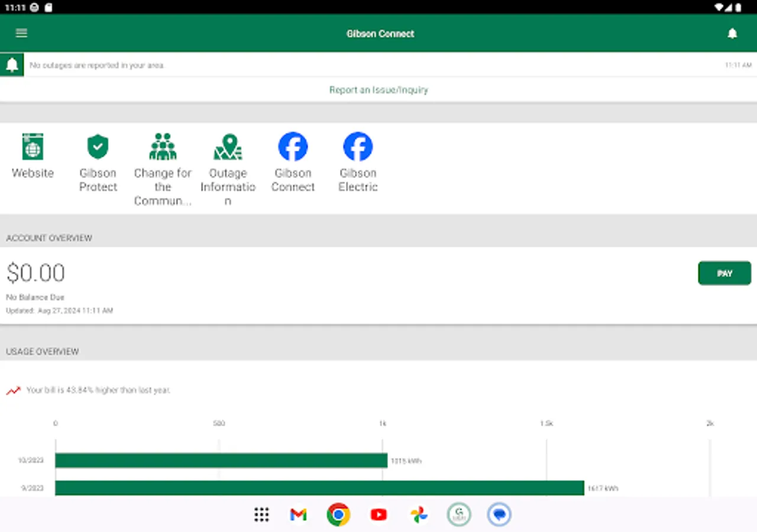
Task: Tap the 11:11 AM outage banner timestamp
Action: tap(738, 65)
